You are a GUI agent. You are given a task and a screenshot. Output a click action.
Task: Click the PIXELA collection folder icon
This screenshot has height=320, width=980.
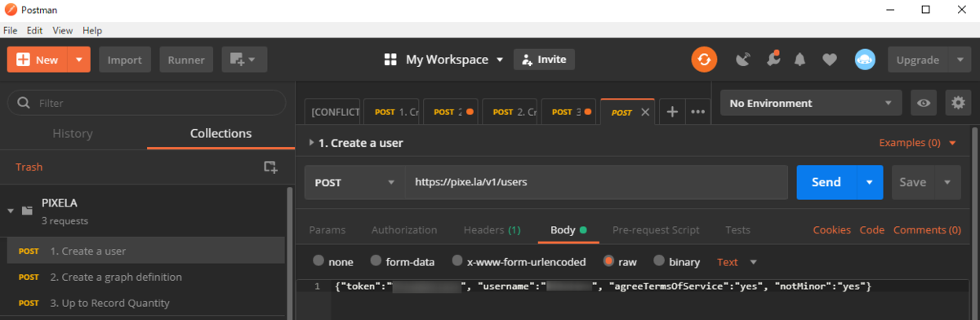[27, 211]
